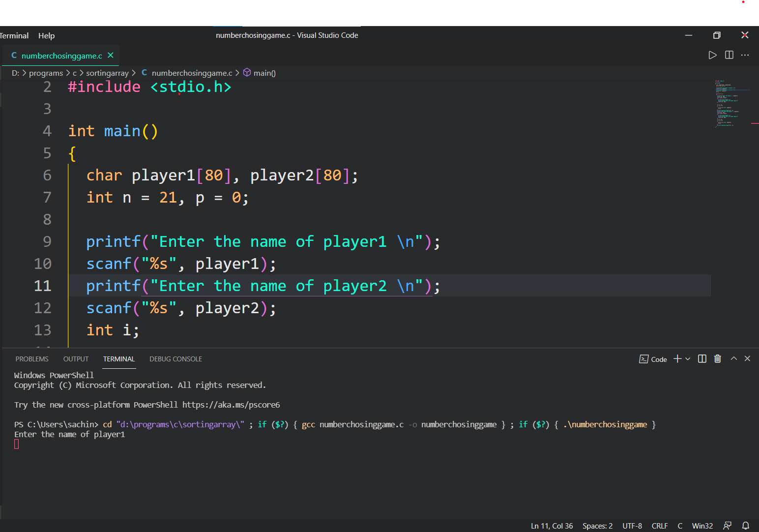Open more editor actions via the ellipsis
The width and height of the screenshot is (759, 532).
[745, 55]
